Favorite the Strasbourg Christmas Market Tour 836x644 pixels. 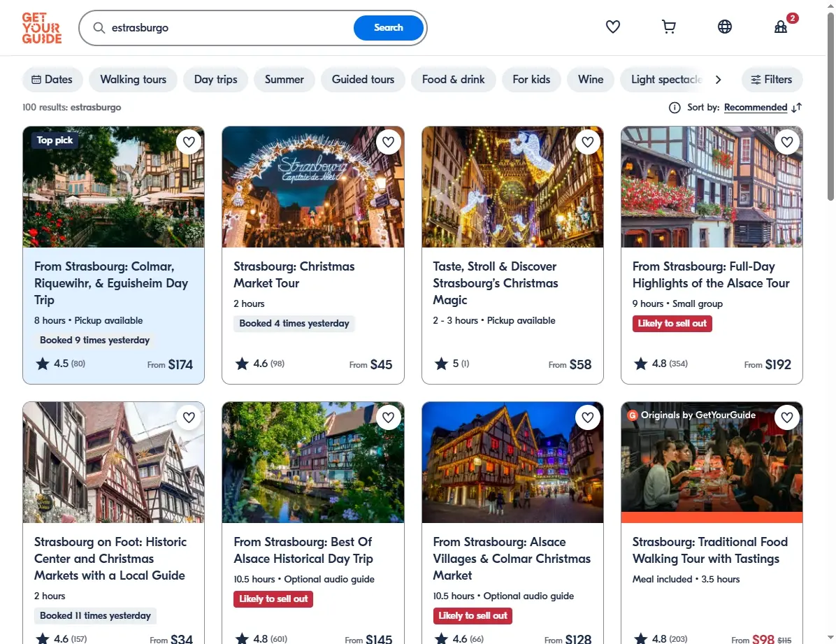point(388,142)
